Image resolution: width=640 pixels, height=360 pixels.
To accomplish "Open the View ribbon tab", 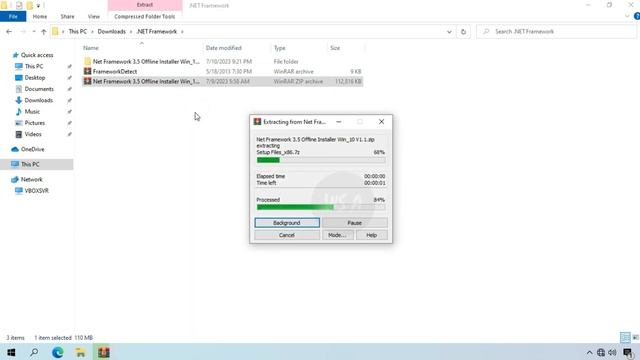I will pos(93,16).
